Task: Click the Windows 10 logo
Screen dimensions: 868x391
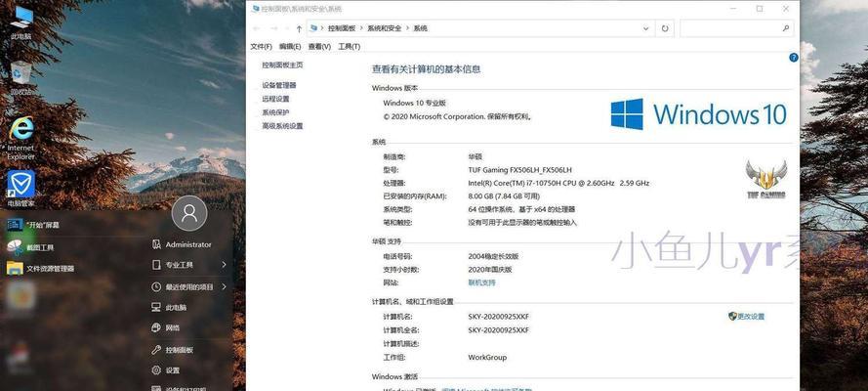Action: [x=698, y=114]
